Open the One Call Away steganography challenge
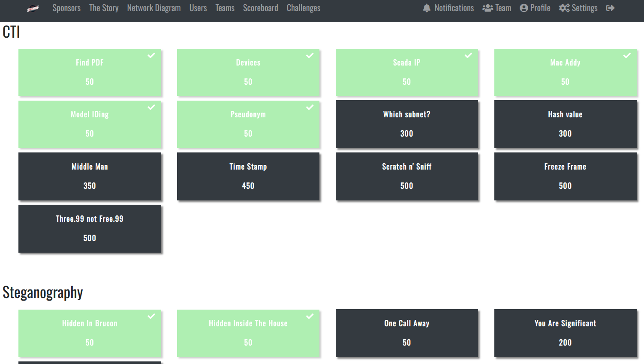Viewport: 644px width, 364px height. (x=406, y=333)
